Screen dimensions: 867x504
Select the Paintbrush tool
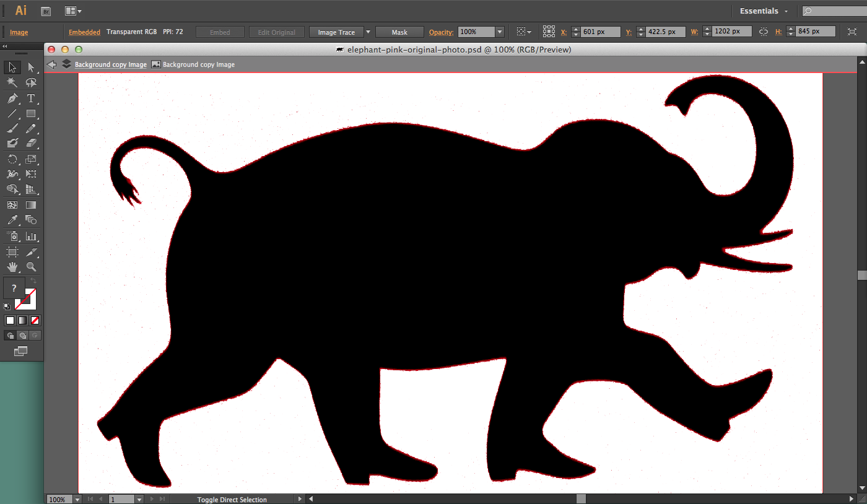[x=12, y=129]
